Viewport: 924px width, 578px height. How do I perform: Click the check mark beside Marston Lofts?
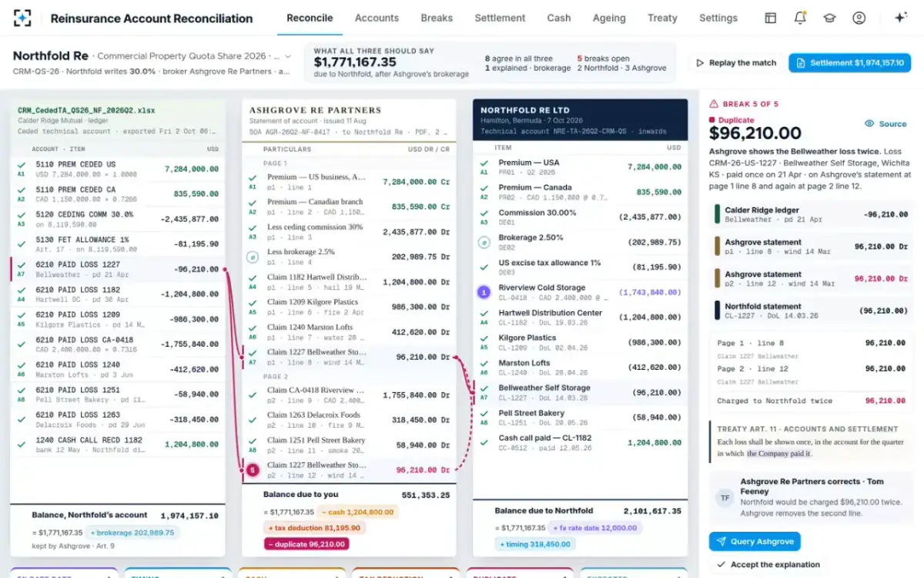point(484,363)
